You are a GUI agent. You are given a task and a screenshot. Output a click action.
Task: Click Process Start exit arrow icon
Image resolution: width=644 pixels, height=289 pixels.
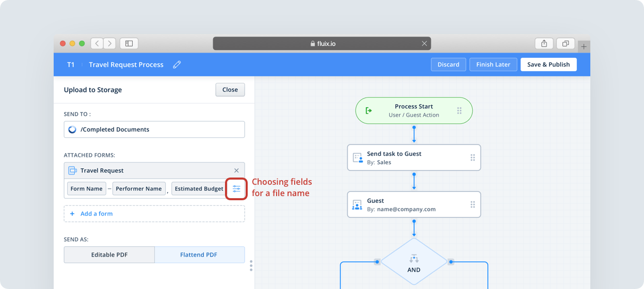(x=369, y=110)
